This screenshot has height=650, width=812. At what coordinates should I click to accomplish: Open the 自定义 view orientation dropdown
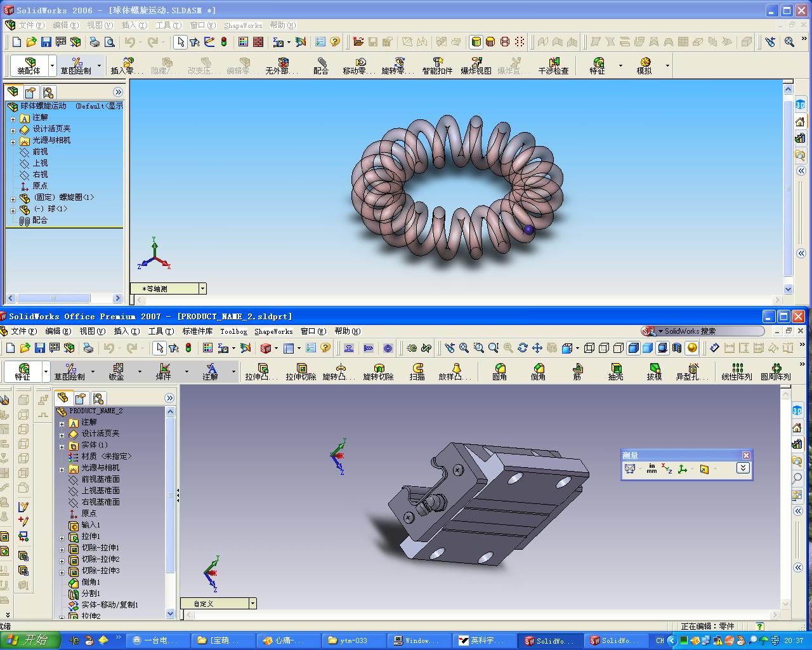pyautogui.click(x=252, y=604)
